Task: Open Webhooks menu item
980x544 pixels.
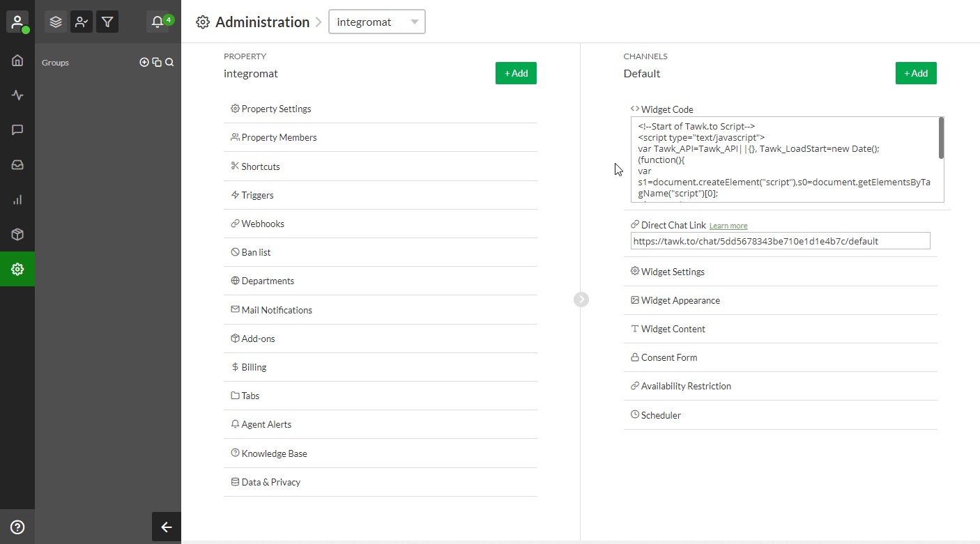Action: coord(263,224)
